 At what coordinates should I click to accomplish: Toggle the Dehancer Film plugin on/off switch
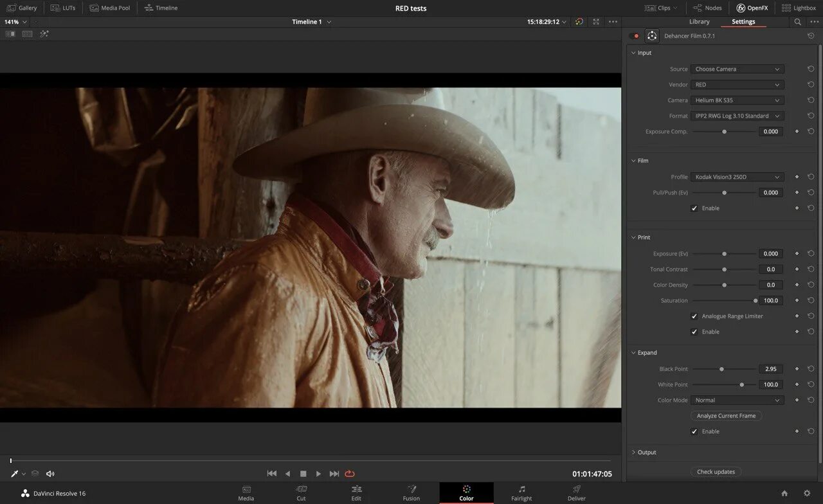pyautogui.click(x=635, y=36)
